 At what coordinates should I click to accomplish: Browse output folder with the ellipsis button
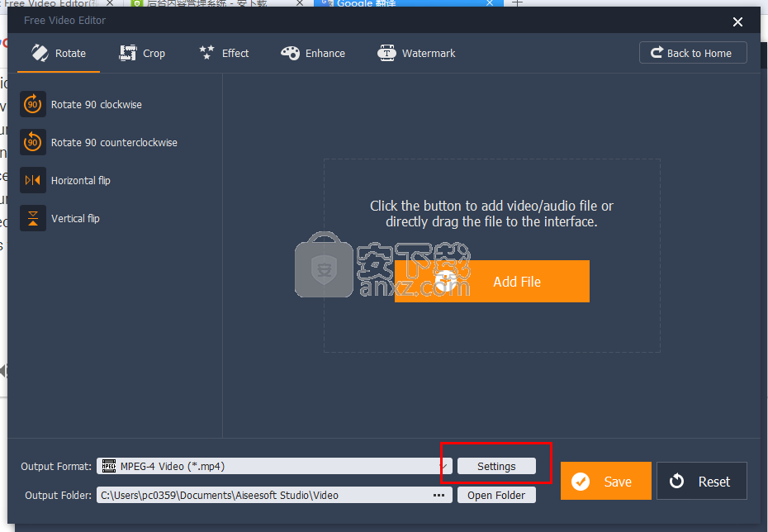point(439,495)
